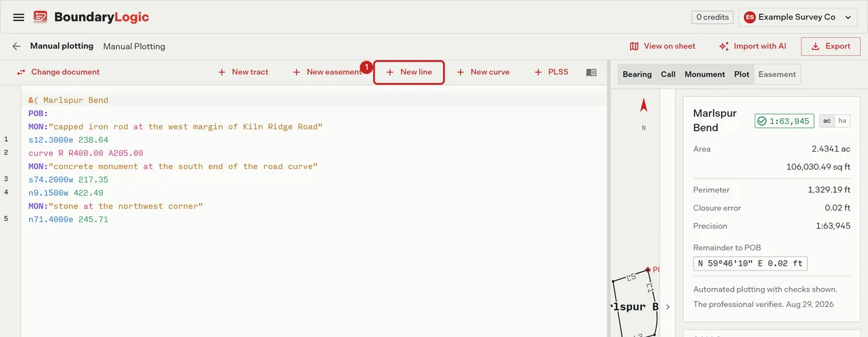The height and width of the screenshot is (337, 868).
Task: Switch to the Plot tab
Action: click(742, 74)
